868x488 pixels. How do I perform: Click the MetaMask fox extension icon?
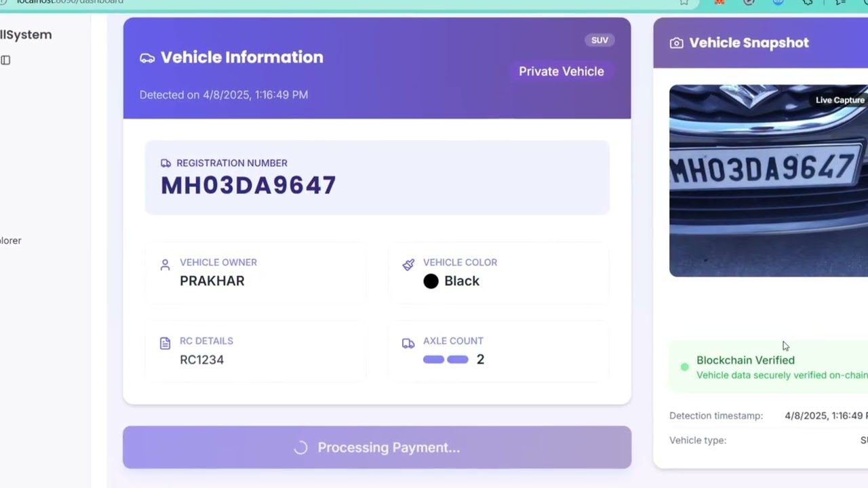(x=719, y=2)
